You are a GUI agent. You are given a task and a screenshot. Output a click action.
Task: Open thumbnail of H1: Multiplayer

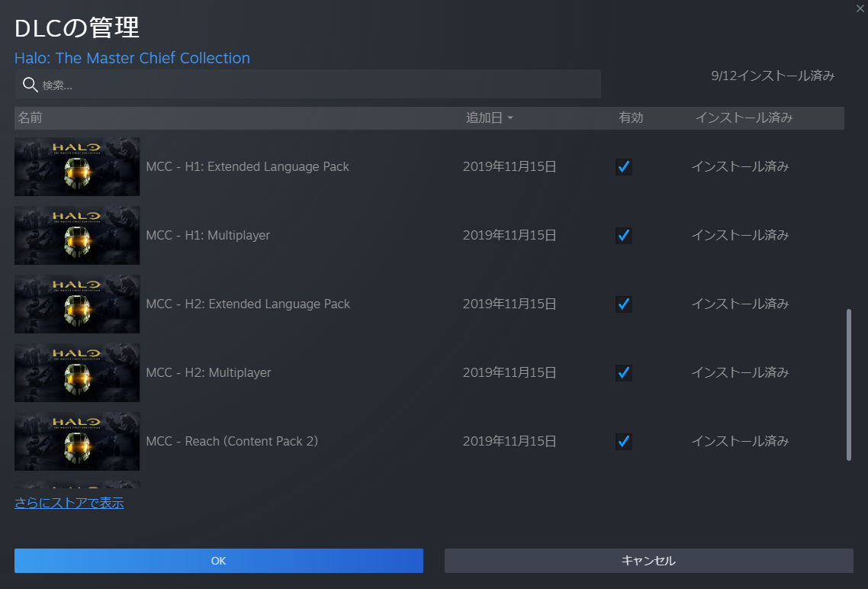pyautogui.click(x=77, y=235)
